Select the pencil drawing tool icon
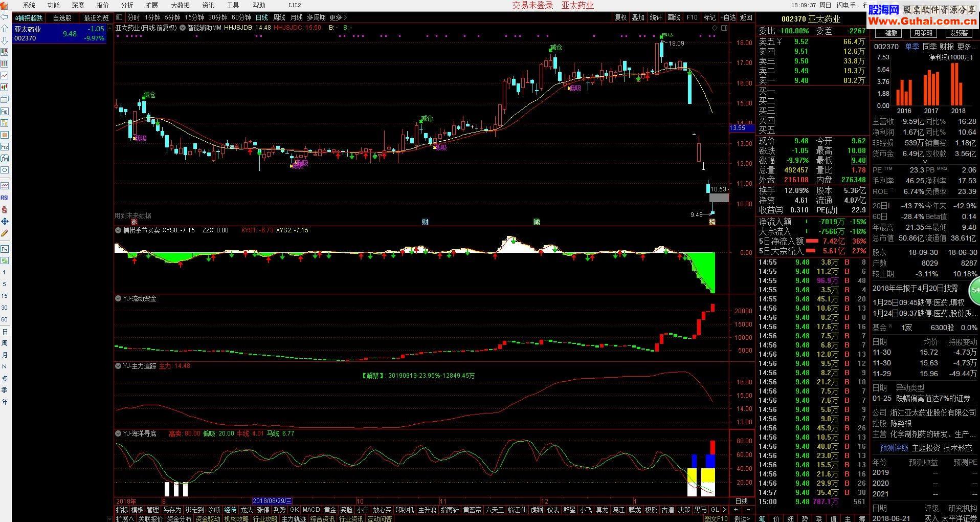The image size is (980, 522). pyautogui.click(x=5, y=233)
